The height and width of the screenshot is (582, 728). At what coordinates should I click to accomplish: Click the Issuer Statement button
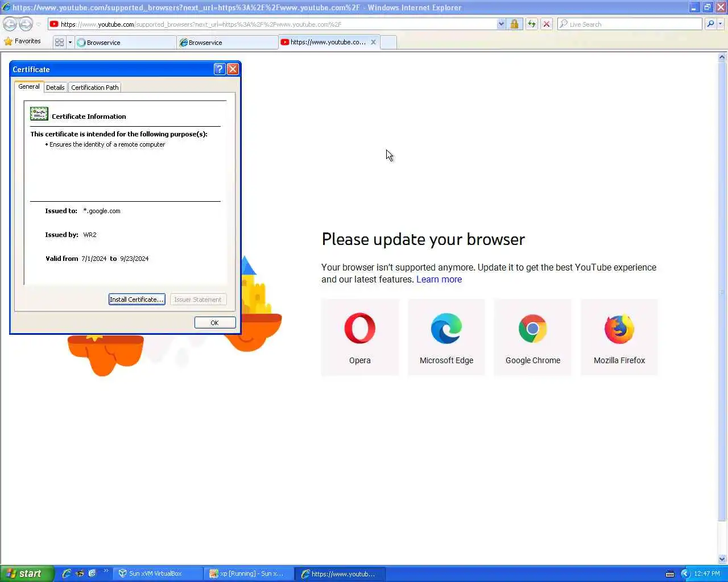(198, 300)
